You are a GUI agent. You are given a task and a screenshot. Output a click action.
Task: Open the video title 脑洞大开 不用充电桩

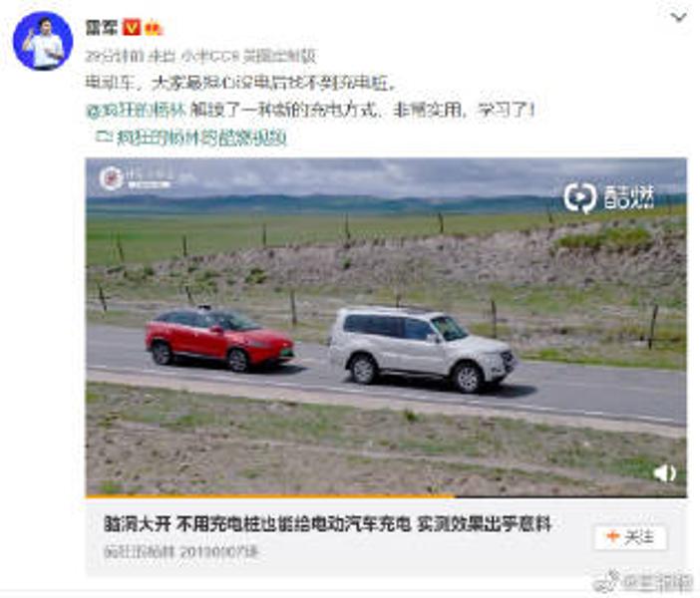[x=328, y=524]
